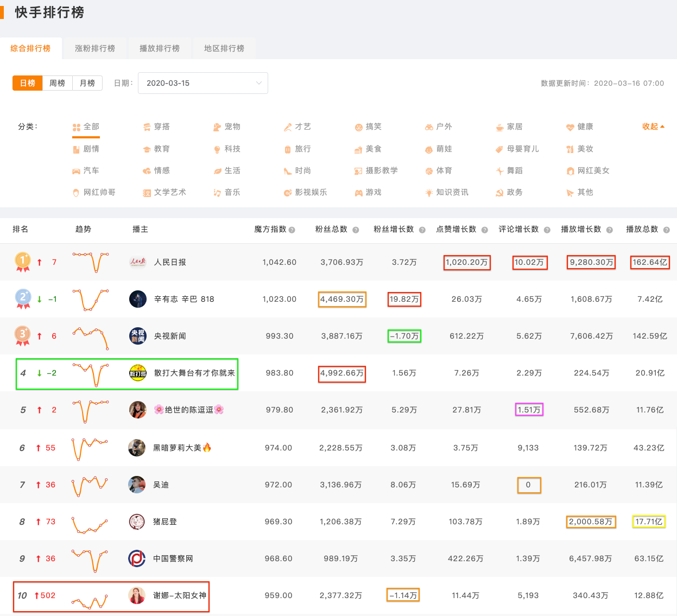
Task: Select the 政务 category icon
Action: point(499,193)
